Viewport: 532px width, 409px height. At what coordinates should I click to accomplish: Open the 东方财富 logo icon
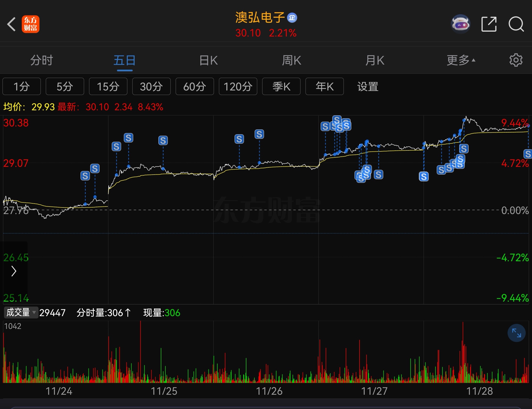point(30,24)
